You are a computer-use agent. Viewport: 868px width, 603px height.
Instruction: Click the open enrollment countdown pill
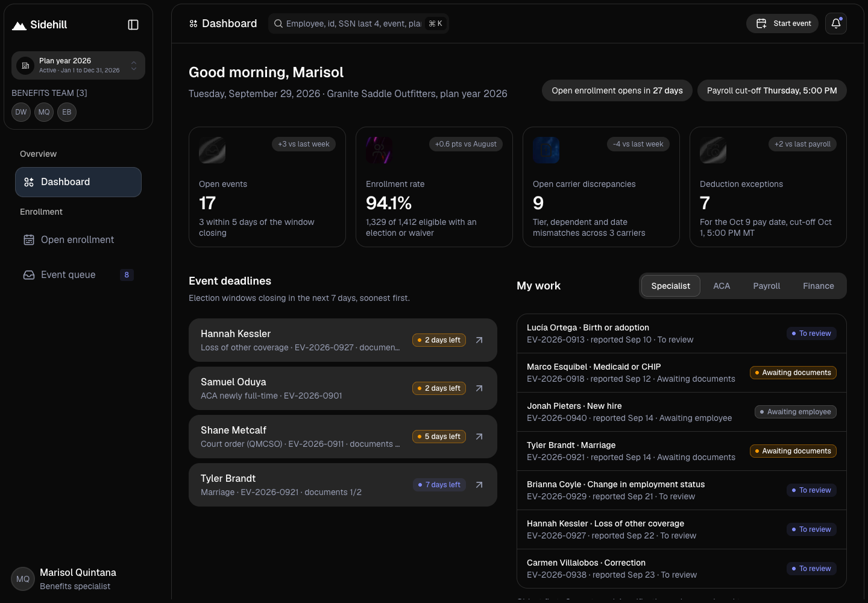click(x=617, y=90)
